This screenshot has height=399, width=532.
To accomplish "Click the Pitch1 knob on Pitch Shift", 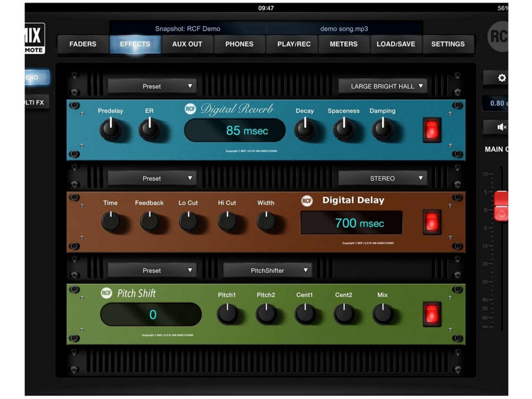I will pyautogui.click(x=227, y=314).
